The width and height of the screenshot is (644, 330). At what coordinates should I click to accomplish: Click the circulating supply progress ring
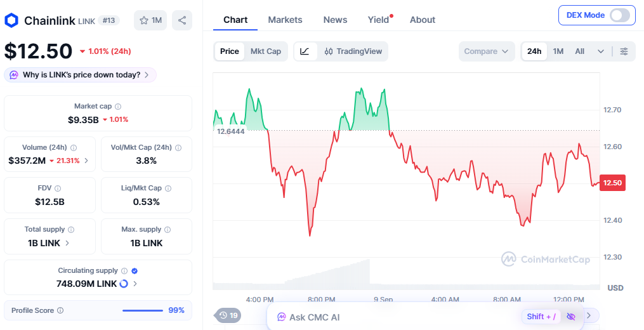tap(124, 284)
